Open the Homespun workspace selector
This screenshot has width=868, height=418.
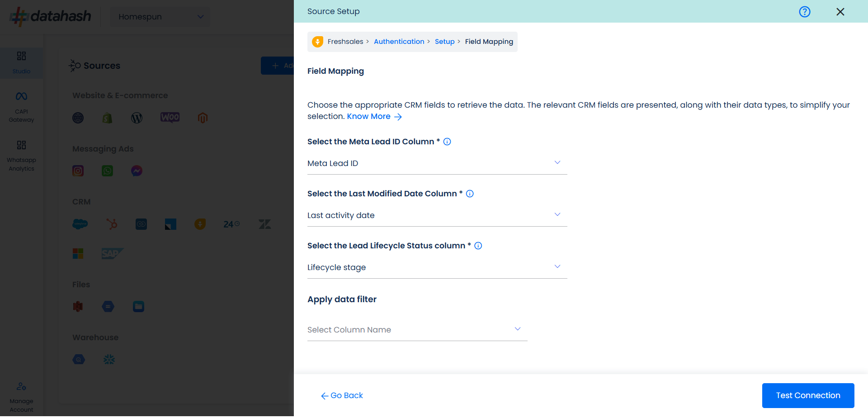click(x=160, y=17)
